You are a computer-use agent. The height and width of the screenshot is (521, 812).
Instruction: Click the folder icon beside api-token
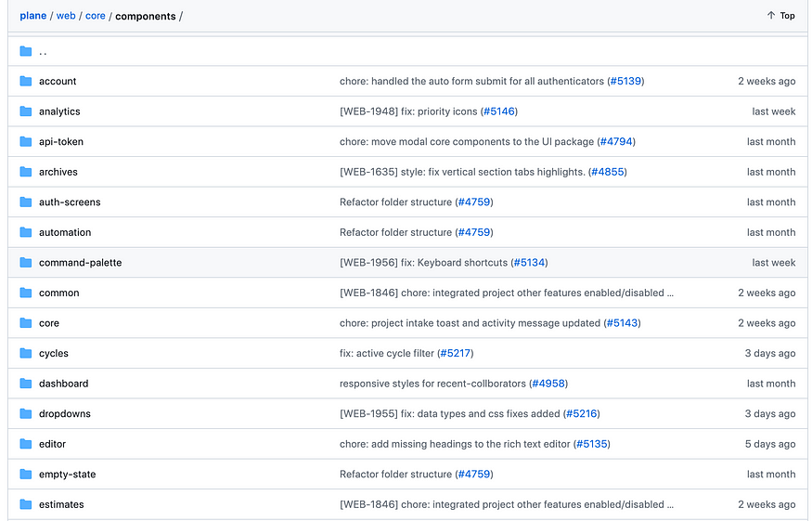25,141
